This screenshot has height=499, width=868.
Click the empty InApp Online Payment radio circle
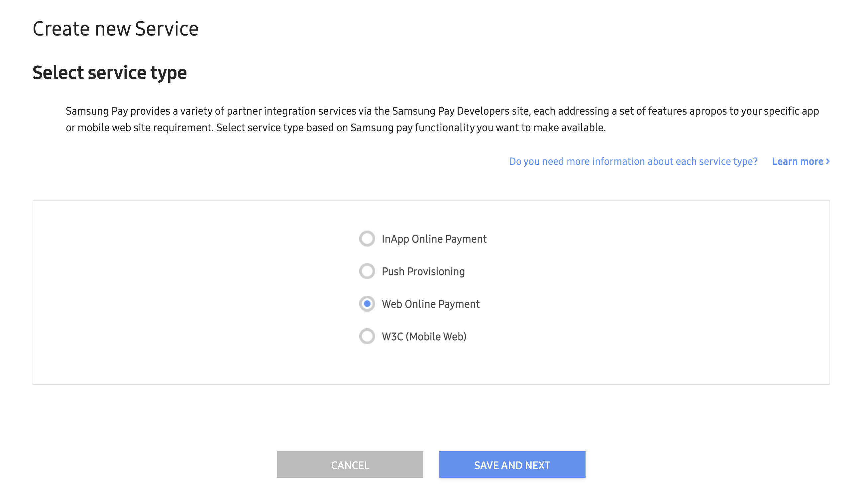(367, 239)
